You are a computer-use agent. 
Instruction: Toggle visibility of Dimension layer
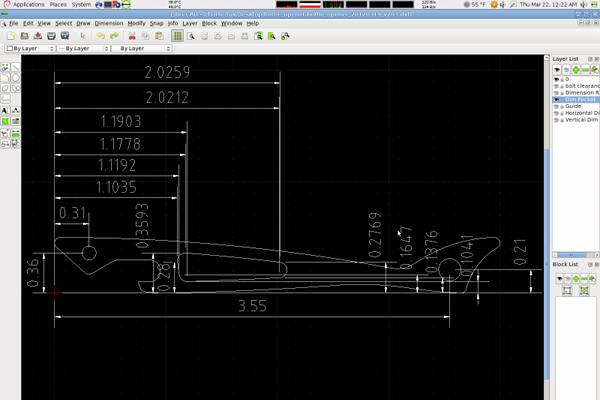[x=556, y=93]
